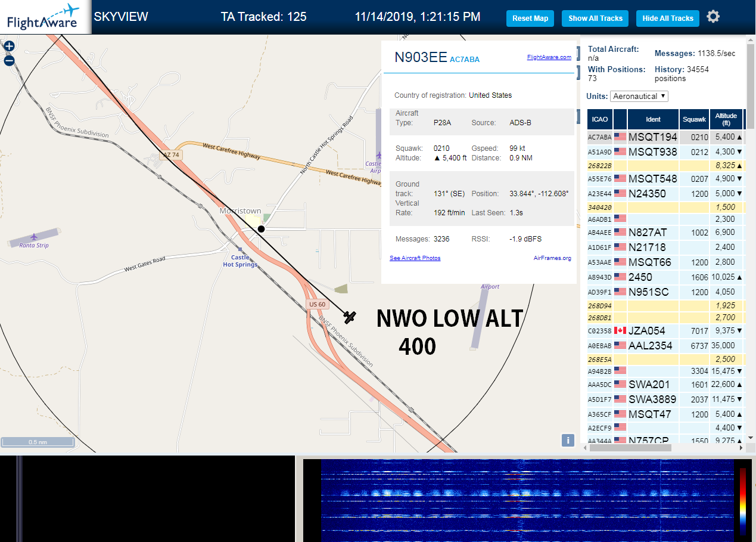Click the US 60 highway shield
Screen dimensions: 756x542
pos(318,304)
